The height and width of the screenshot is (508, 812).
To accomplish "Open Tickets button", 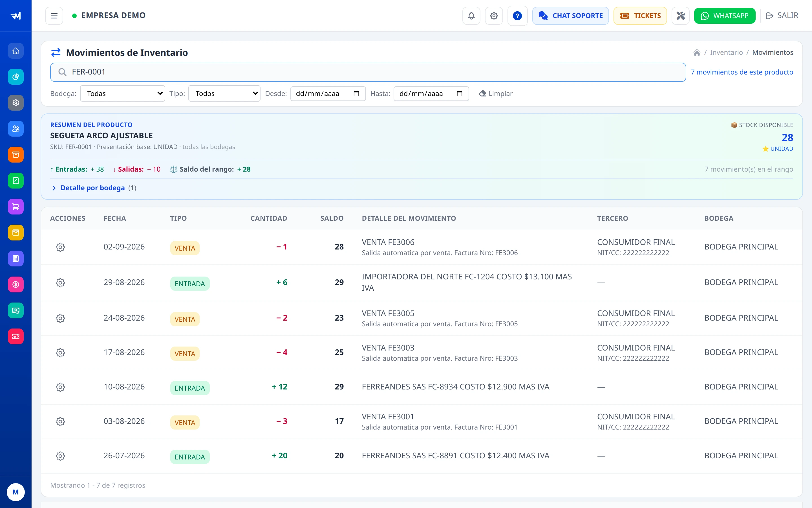I will coord(640,16).
